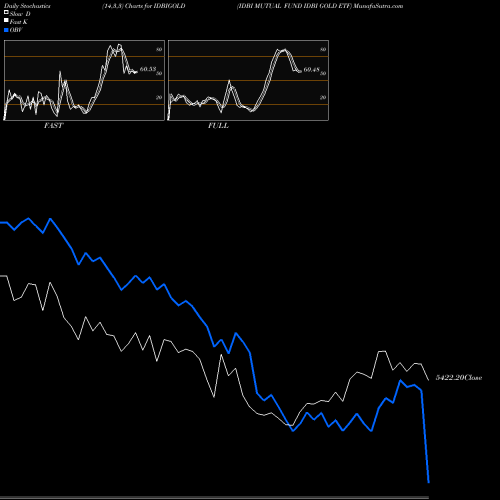Click the white Slow D legend swatch

click(6, 12)
